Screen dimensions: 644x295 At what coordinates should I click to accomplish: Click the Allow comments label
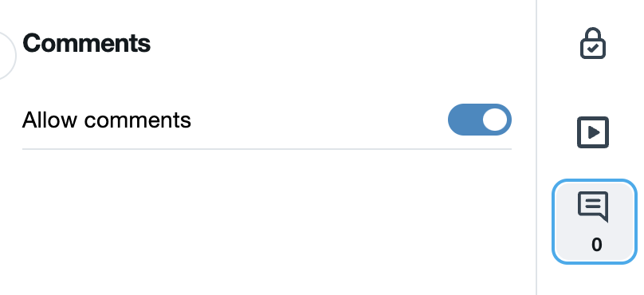[106, 120]
